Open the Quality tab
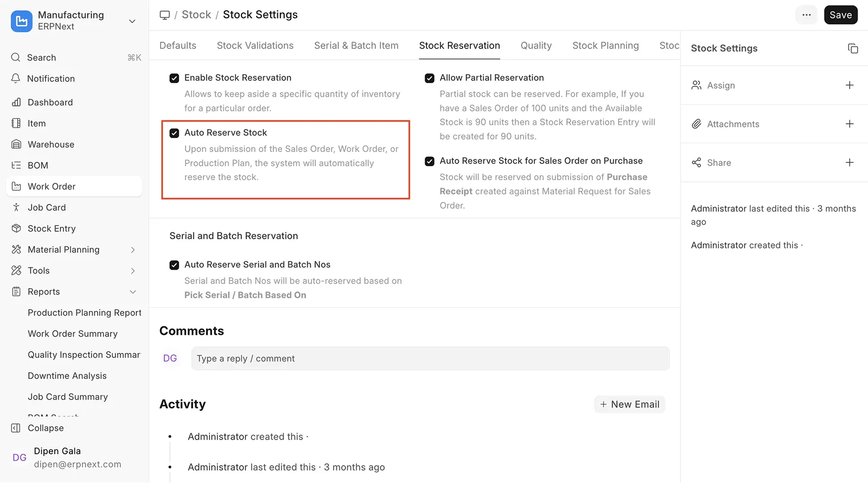Screen dimensions: 868x483 coord(536,46)
